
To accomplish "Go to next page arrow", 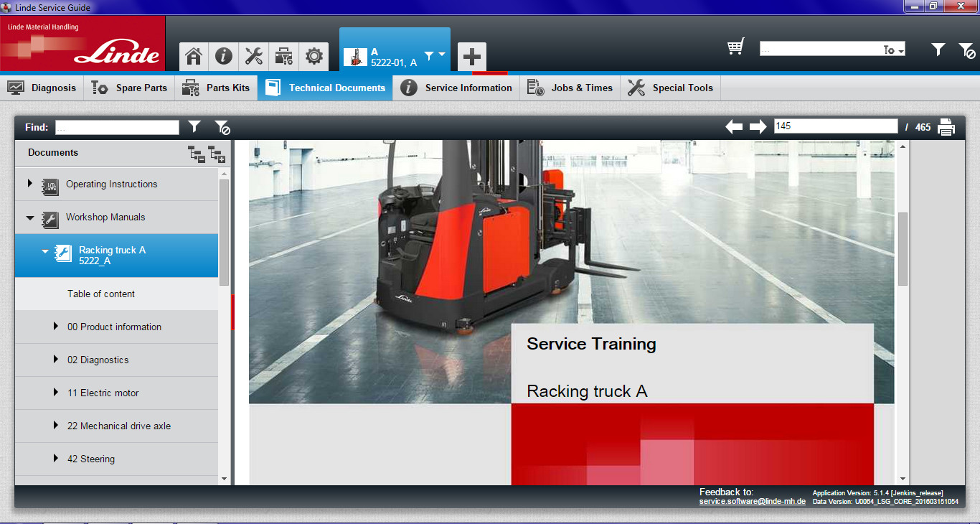I will (x=758, y=127).
